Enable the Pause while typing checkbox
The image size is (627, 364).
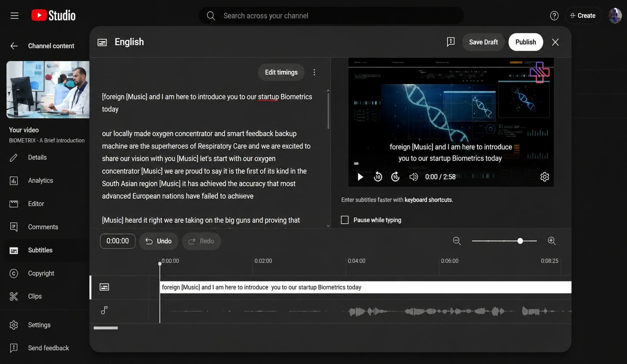[x=345, y=220]
